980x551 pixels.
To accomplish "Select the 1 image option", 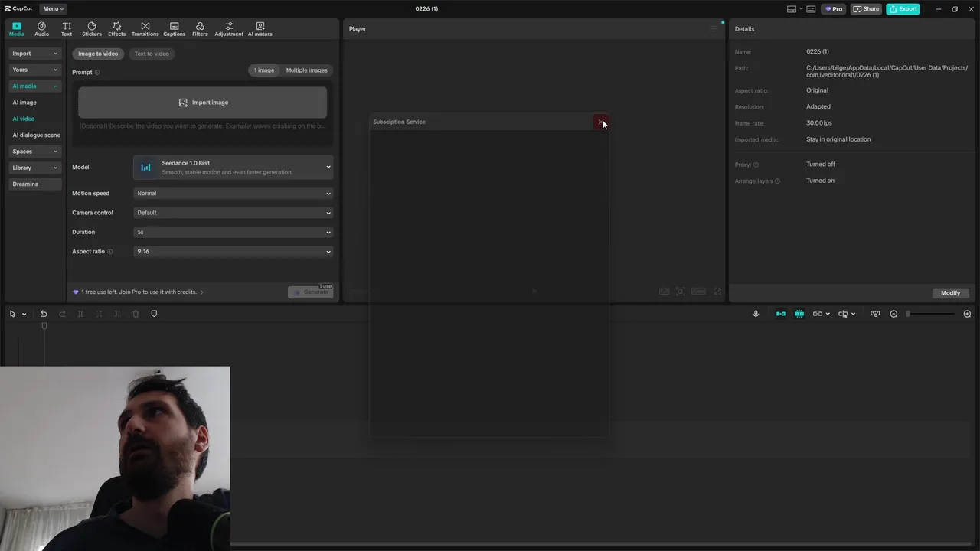I will tap(264, 70).
